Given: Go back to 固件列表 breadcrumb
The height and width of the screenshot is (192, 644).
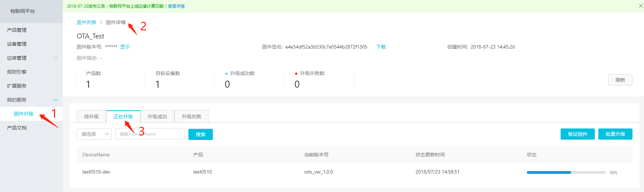Looking at the screenshot, I should click(x=87, y=22).
